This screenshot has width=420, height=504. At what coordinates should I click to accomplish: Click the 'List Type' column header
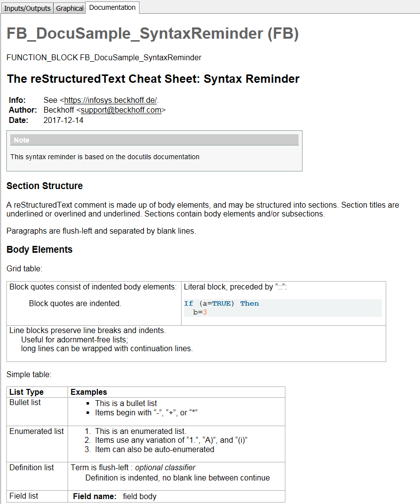26,392
